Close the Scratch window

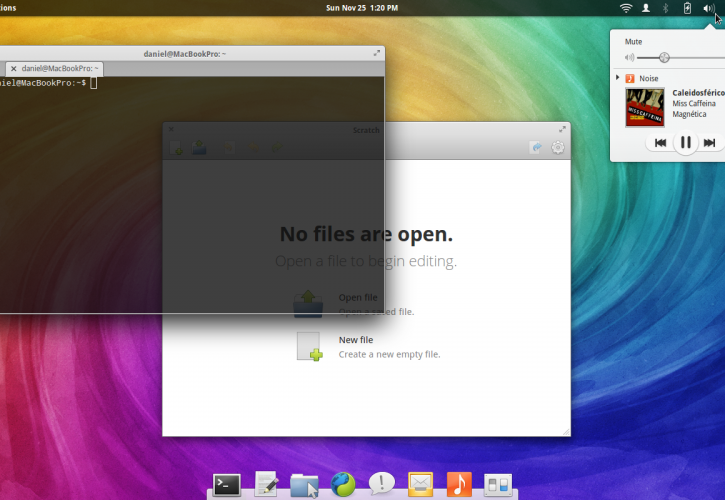(x=171, y=130)
